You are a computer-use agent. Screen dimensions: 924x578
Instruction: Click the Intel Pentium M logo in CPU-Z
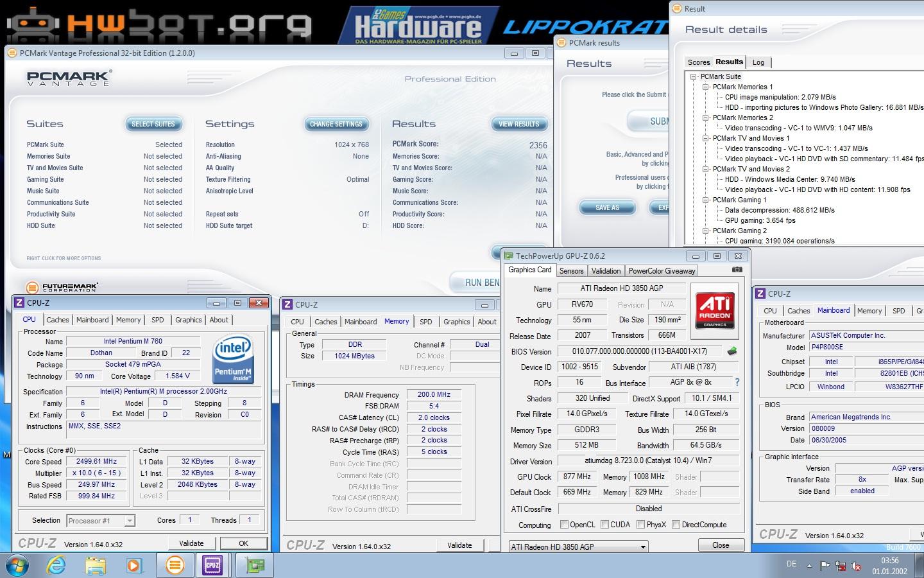coord(234,358)
